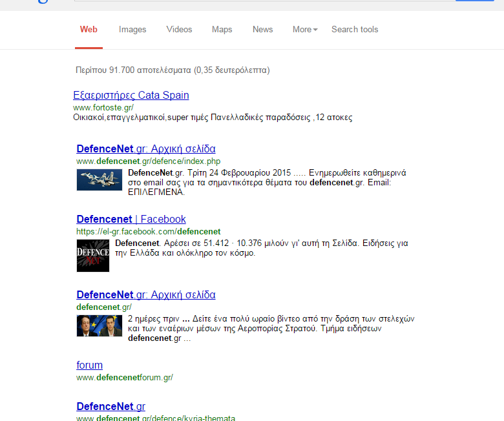The height and width of the screenshot is (421, 504).
Task: Open the News results tab
Action: tap(262, 30)
